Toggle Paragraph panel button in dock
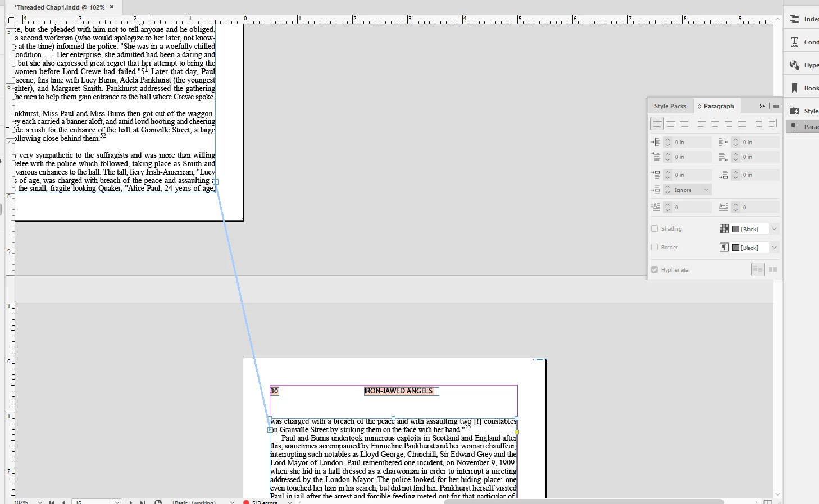This screenshot has width=819, height=504. pos(802,127)
